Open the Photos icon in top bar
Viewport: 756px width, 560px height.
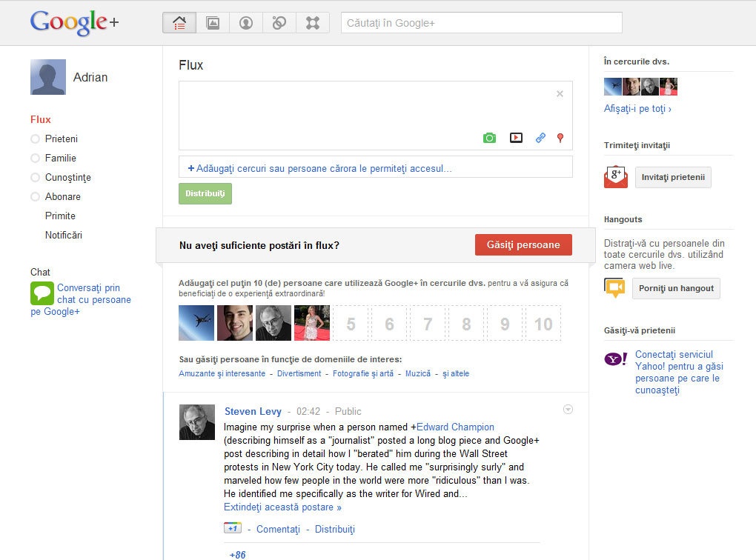(x=213, y=23)
